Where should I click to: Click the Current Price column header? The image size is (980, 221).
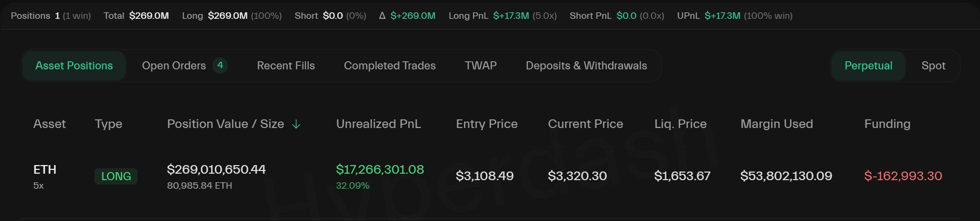pos(585,124)
